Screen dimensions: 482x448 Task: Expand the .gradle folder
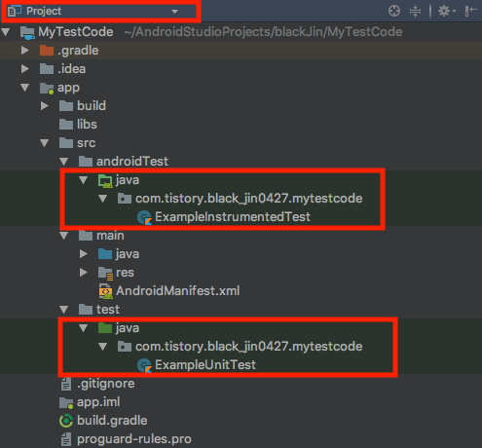tap(25, 51)
